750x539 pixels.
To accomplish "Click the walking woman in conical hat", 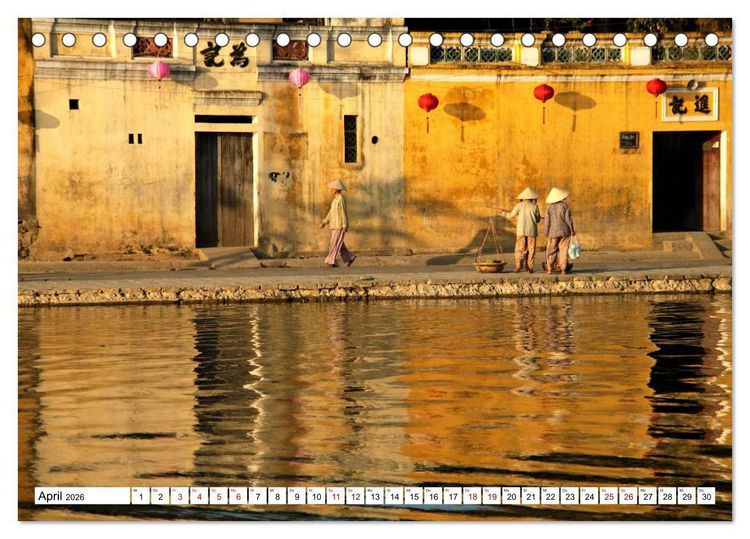I will coord(338,223).
